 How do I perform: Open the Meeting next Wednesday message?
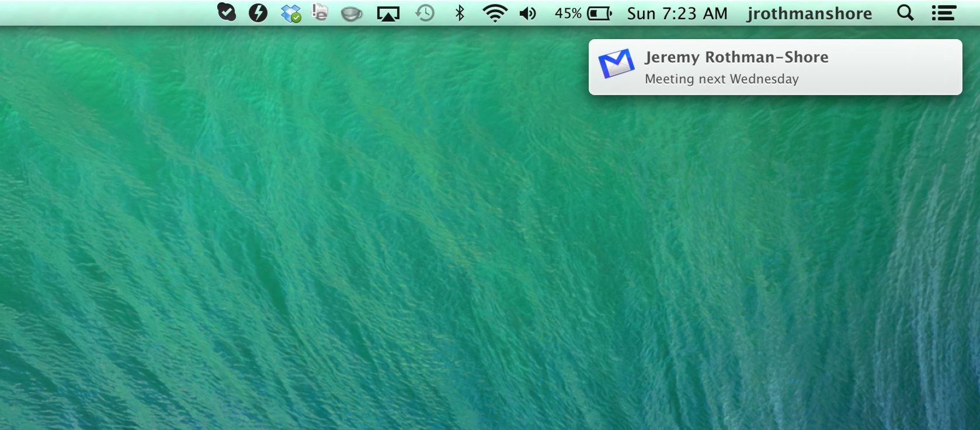click(721, 79)
